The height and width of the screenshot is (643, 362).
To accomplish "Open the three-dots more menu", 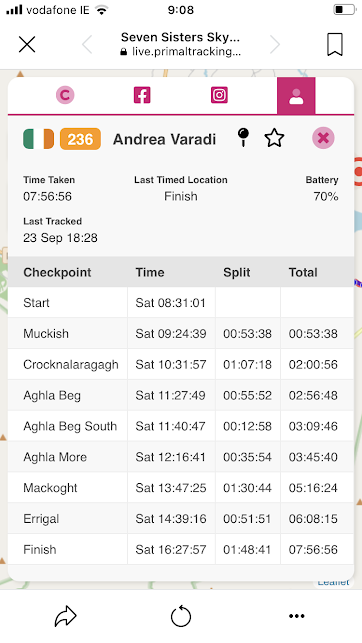I will tap(296, 616).
